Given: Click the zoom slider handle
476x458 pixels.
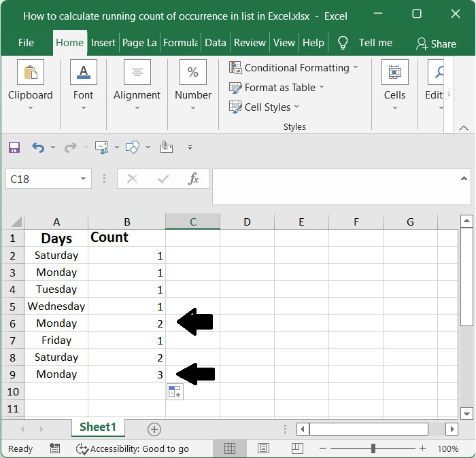Looking at the screenshot, I should click(373, 448).
